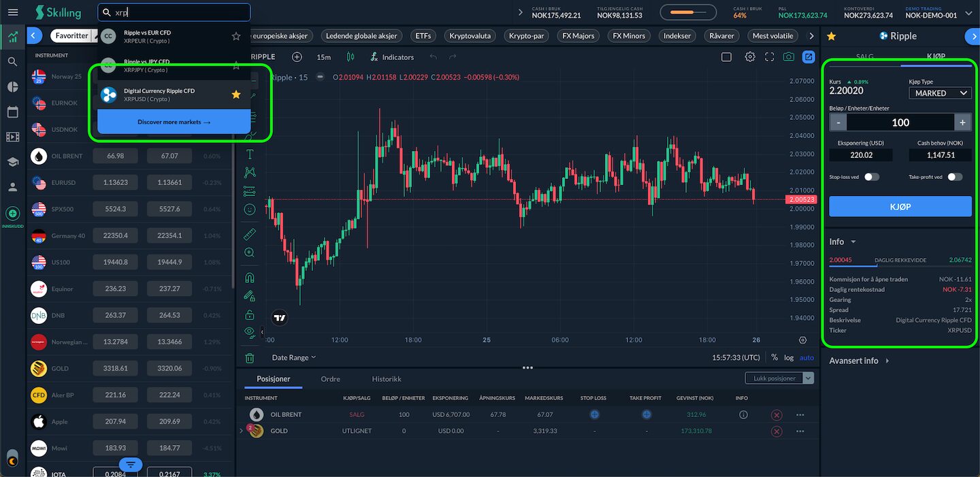
Task: Toggle the auto scale option
Action: pos(806,357)
